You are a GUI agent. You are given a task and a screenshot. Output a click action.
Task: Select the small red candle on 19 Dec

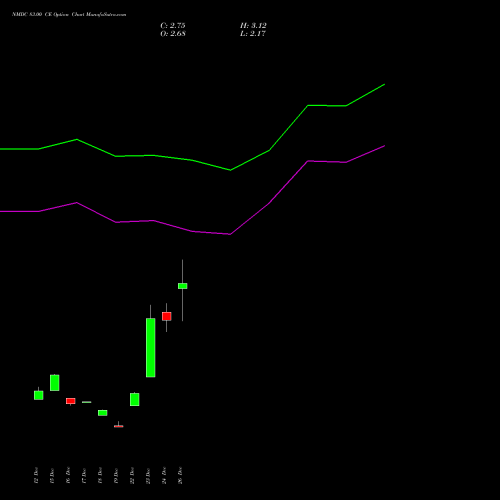pos(119,426)
